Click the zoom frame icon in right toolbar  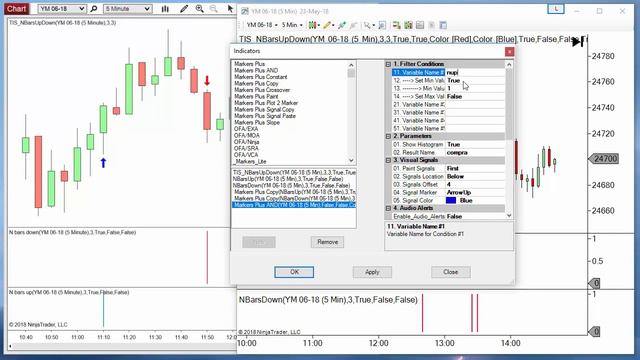(382, 25)
